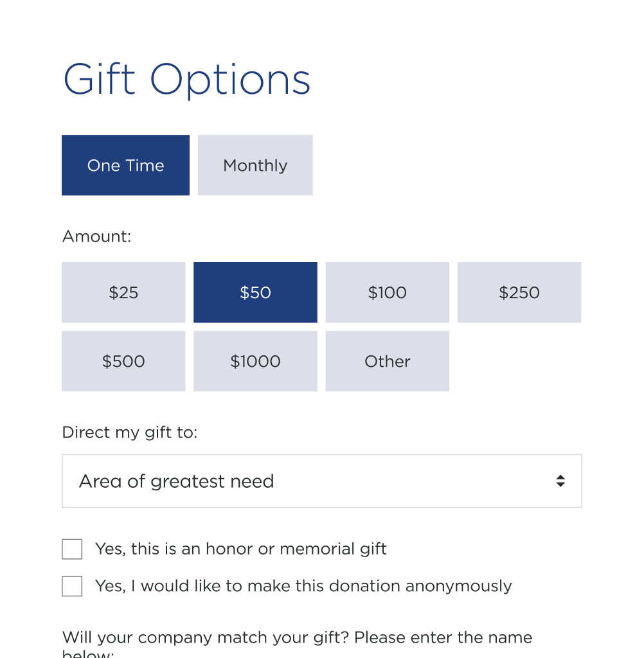Pick the $100 gift amount
The height and width of the screenshot is (658, 644).
click(x=387, y=292)
